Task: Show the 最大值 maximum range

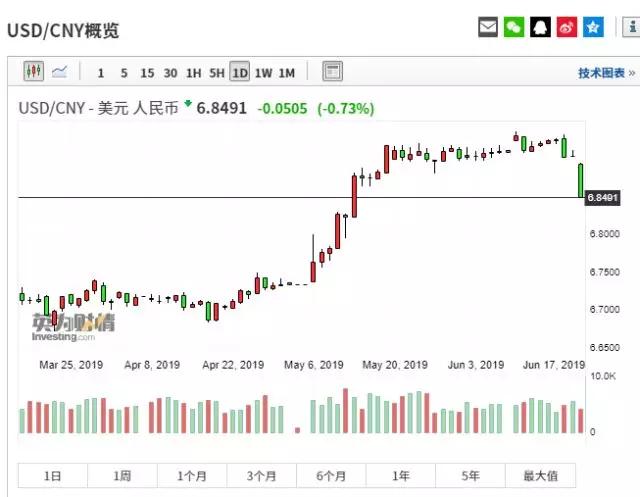Action: click(x=540, y=476)
